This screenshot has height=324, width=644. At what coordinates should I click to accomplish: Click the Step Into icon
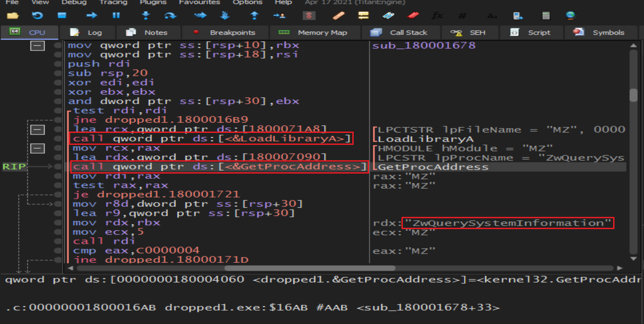click(x=146, y=16)
